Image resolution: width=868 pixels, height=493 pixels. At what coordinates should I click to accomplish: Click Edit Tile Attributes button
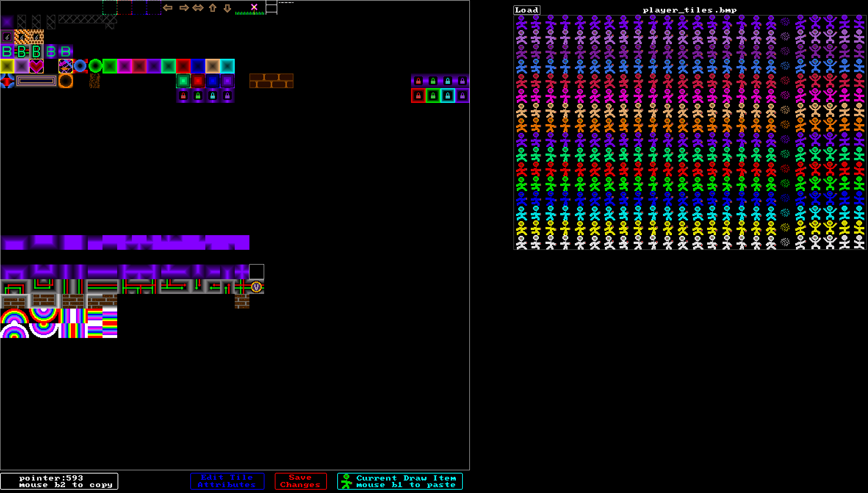pyautogui.click(x=228, y=481)
